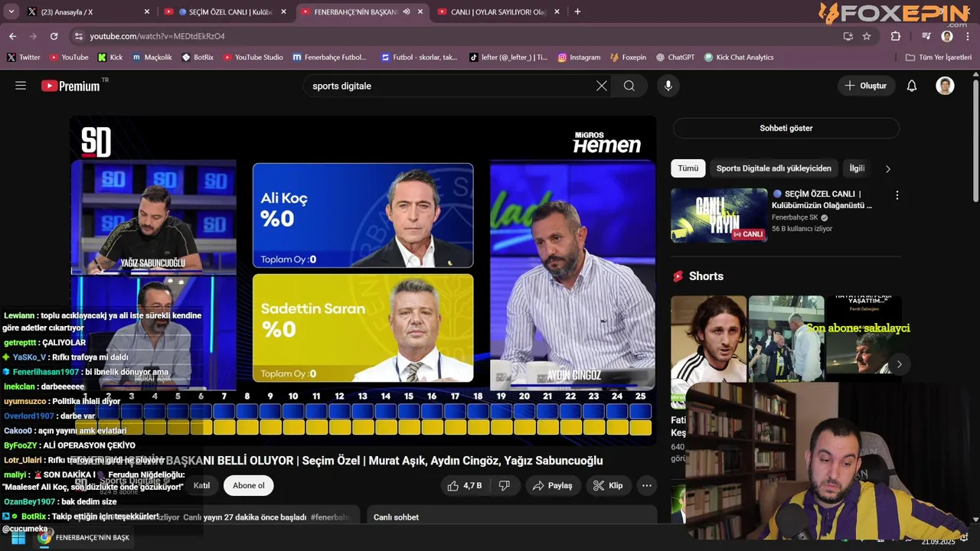Image resolution: width=980 pixels, height=551 pixels.
Task: Open Chrome profile avatar in toolbar
Action: 947,36
